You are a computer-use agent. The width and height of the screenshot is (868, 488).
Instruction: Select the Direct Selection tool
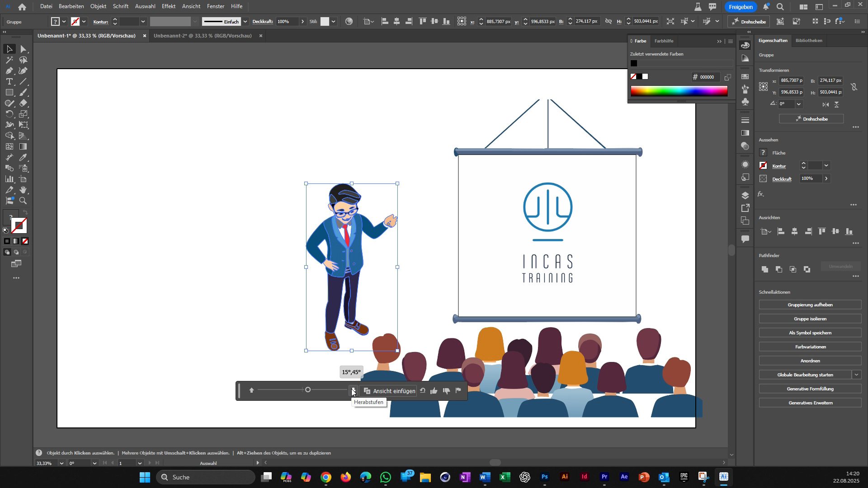(x=24, y=49)
